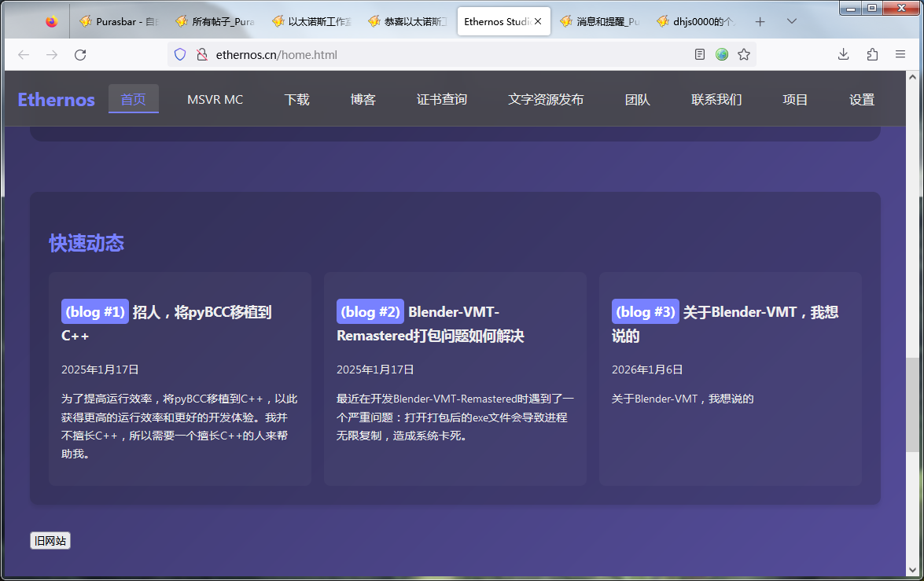Expand the list all tabs dropdown
924x581 pixels.
click(x=792, y=22)
